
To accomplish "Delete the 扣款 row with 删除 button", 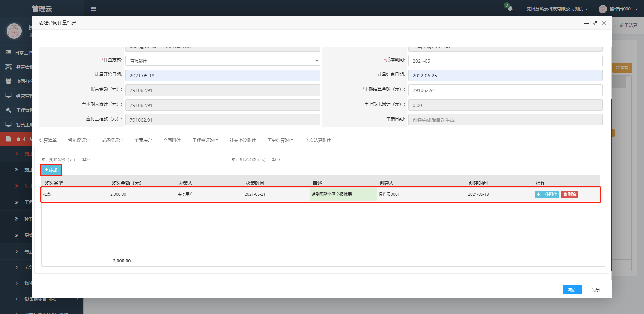I will (569, 194).
